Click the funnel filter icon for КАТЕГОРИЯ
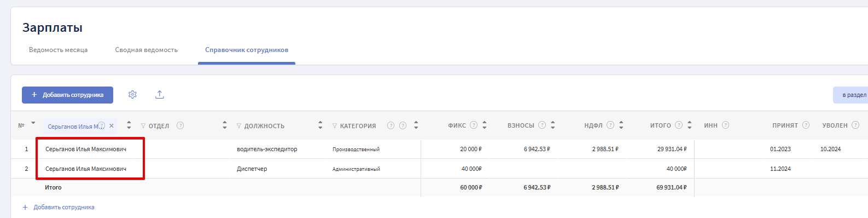 (335, 126)
